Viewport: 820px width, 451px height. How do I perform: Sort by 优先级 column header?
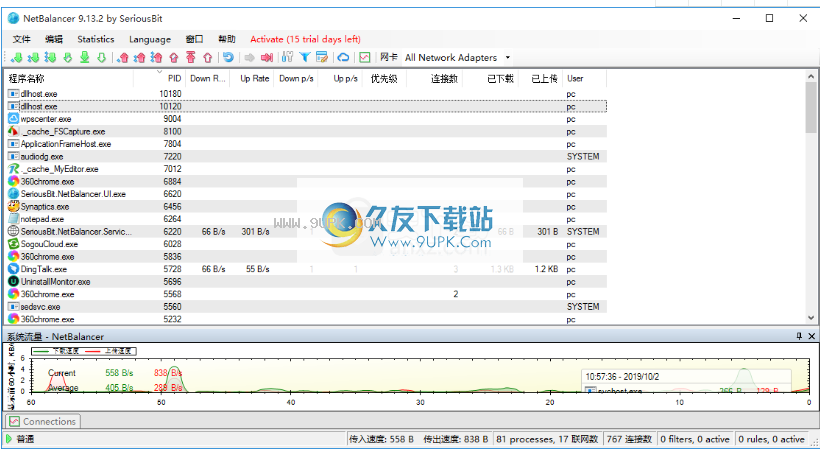click(384, 78)
